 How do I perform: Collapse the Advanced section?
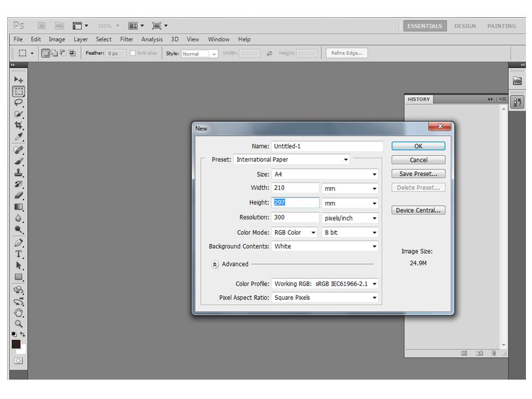click(213, 264)
